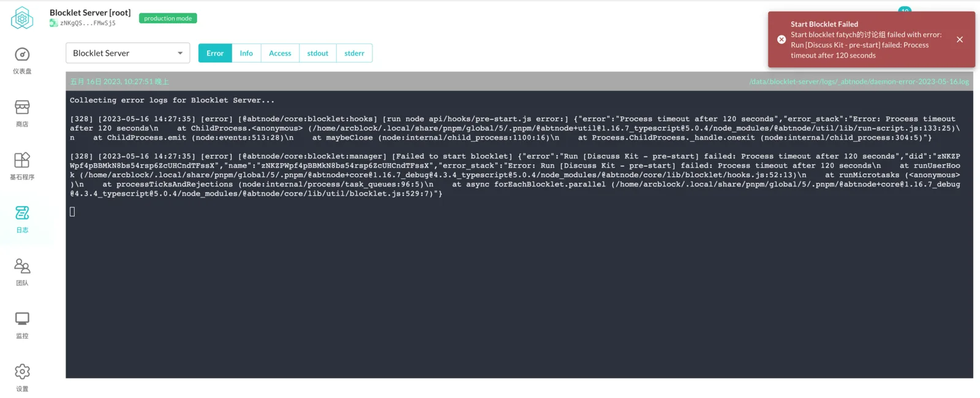980x398 pixels.
Task: Click the dropdown arrow beside Blocklet Server
Action: pos(180,53)
